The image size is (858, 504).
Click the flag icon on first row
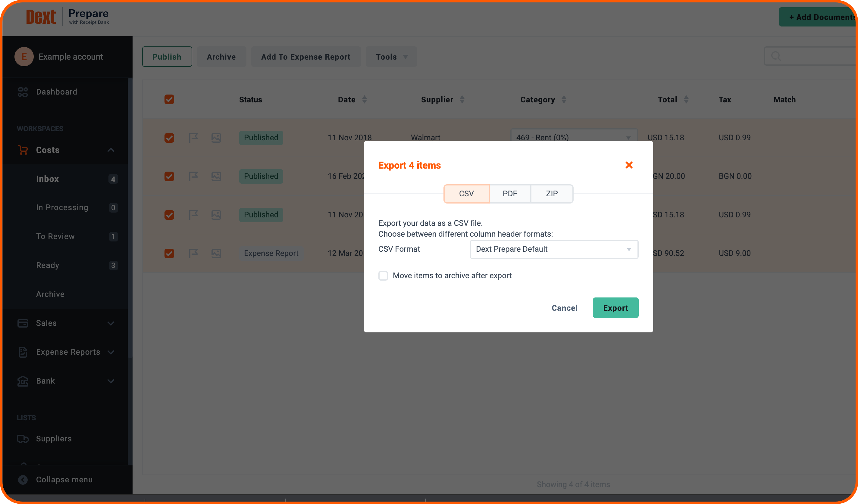tap(193, 137)
